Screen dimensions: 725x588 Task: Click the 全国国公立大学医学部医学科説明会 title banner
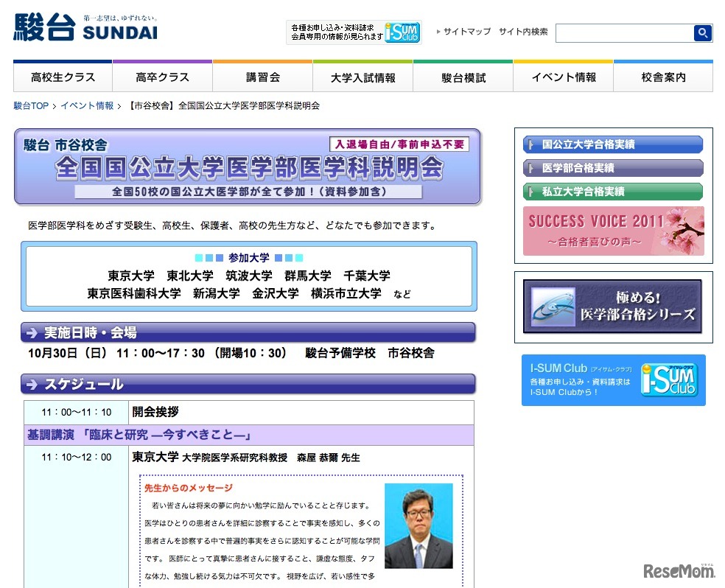point(248,167)
